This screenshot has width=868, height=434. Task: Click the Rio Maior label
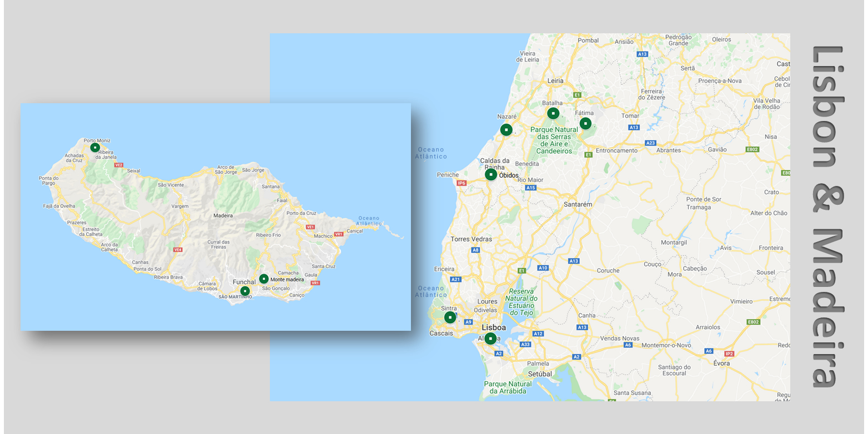530,180
